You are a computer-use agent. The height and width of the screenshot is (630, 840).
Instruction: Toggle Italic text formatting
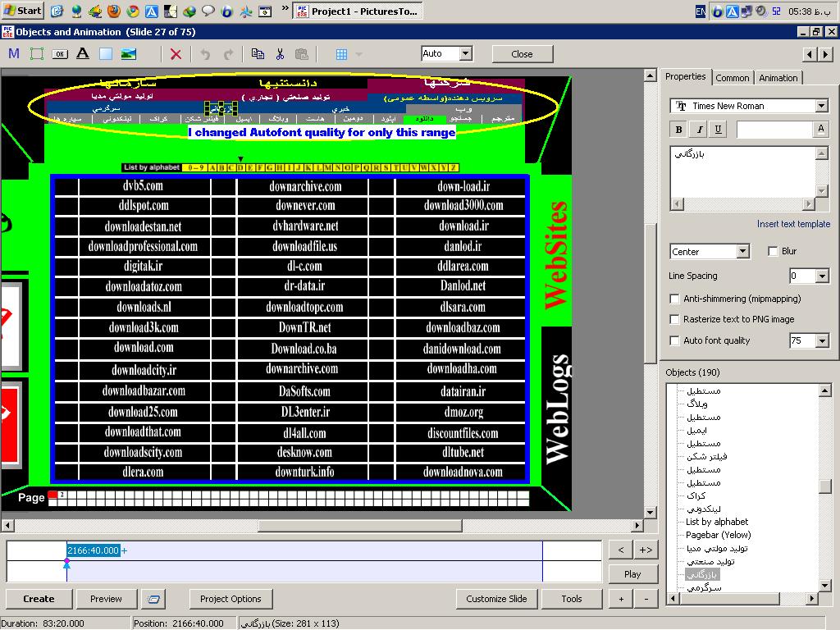(699, 129)
